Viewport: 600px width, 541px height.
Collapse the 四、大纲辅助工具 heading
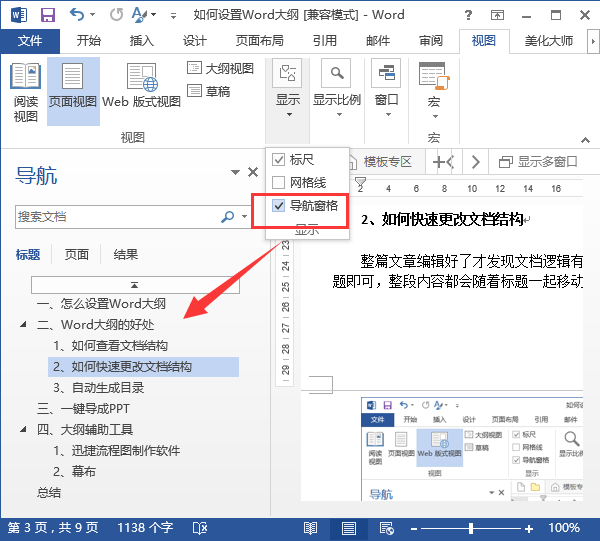pyautogui.click(x=23, y=429)
